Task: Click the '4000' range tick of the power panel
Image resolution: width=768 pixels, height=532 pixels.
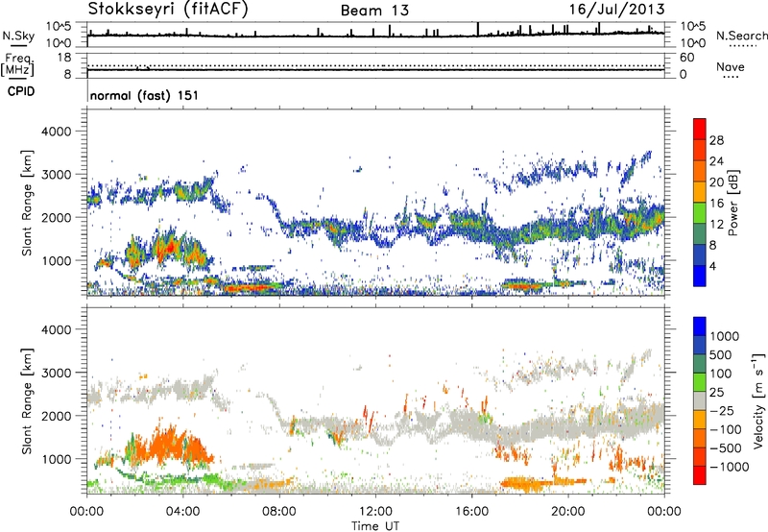Action: (x=56, y=132)
